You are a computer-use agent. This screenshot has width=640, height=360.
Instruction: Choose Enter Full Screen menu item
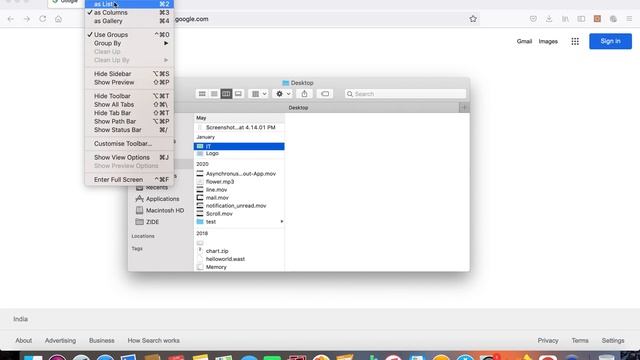(x=129, y=180)
